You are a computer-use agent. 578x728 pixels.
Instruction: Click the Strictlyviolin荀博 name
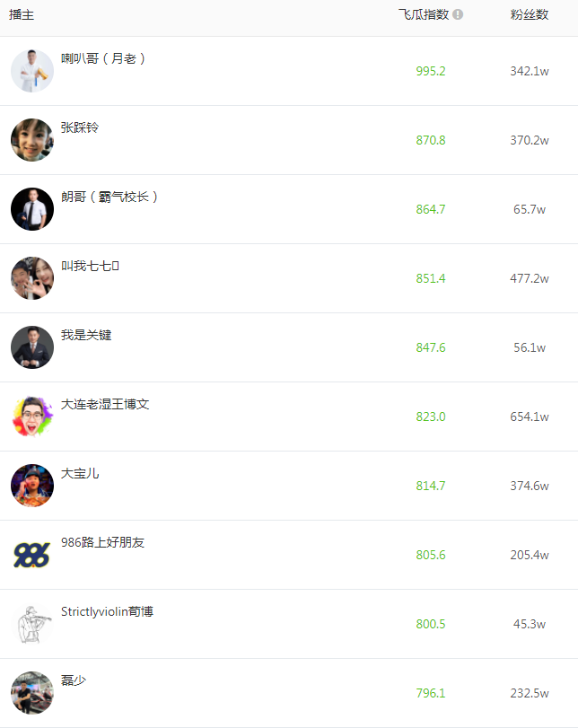pyautogui.click(x=107, y=611)
